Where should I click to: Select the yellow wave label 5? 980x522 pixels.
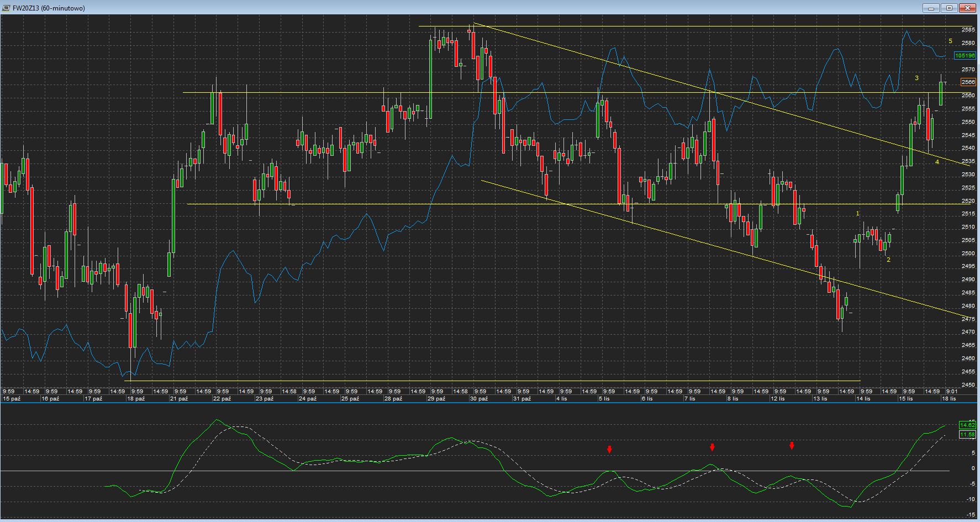coord(950,41)
